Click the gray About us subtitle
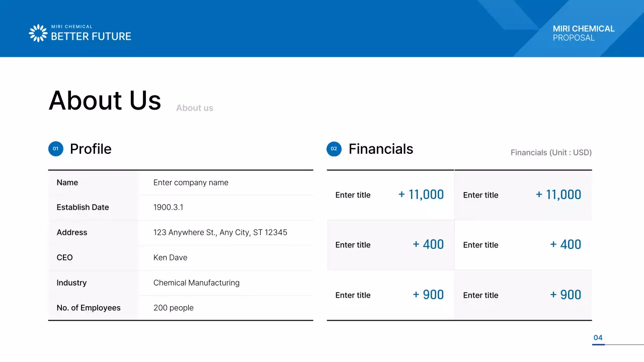The image size is (644, 362). pos(195,108)
